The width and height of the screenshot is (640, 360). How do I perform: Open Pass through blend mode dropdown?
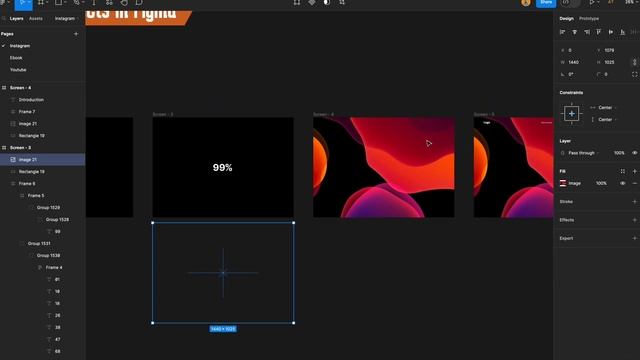click(x=583, y=153)
